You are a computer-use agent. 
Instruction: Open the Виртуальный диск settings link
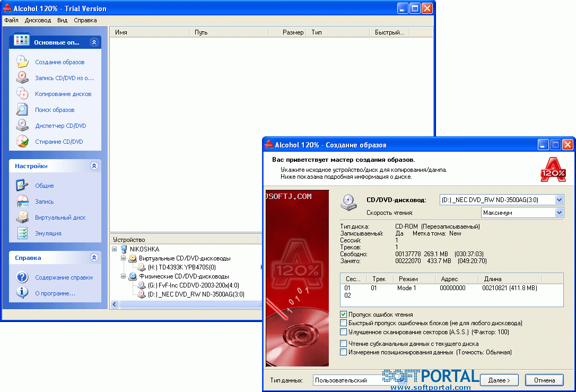[60, 217]
